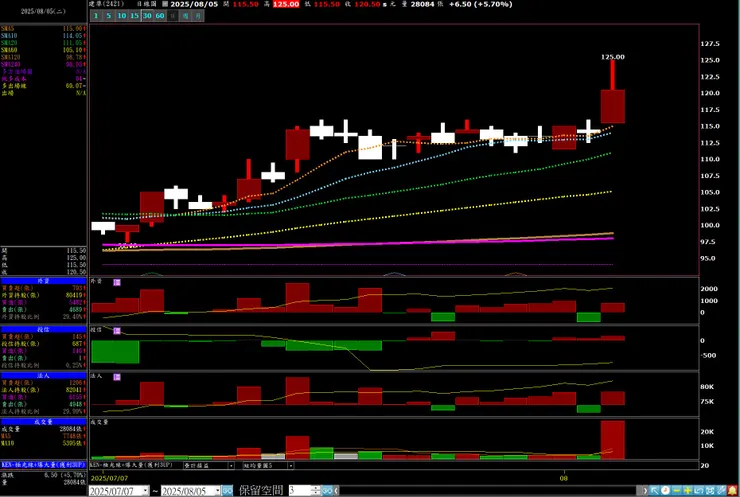Open the first indicator combo box under chart
Viewport: 740px width, 497px height.
coord(208,465)
